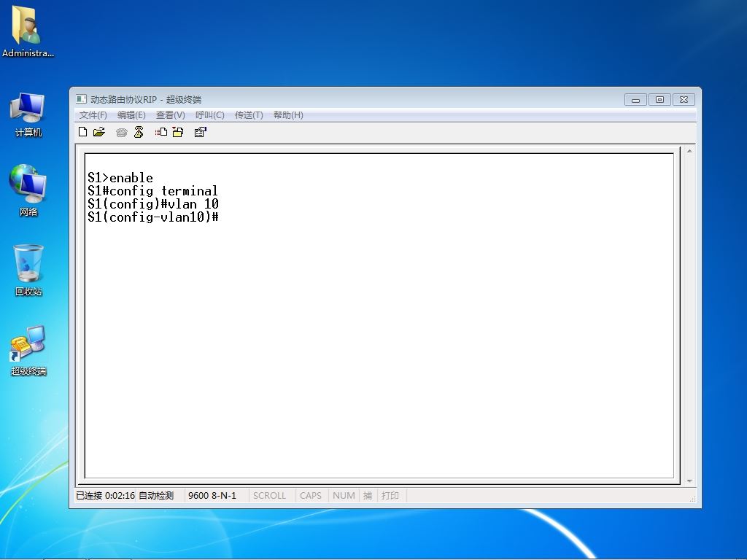
Task: Open the 帮助(H) menu
Action: pos(288,114)
